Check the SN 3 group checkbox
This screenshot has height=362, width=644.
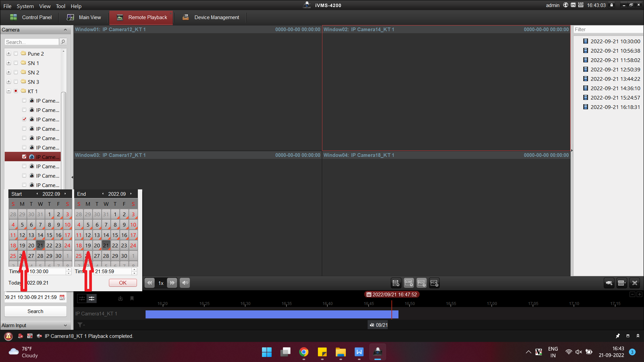16,82
